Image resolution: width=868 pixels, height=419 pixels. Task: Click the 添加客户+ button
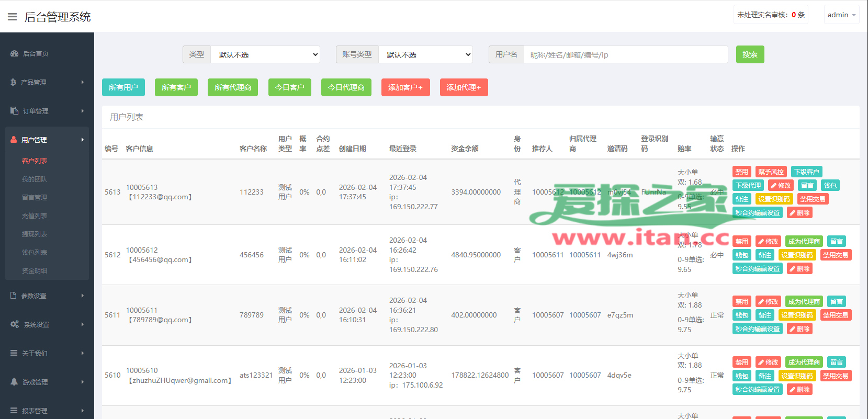[x=405, y=87]
